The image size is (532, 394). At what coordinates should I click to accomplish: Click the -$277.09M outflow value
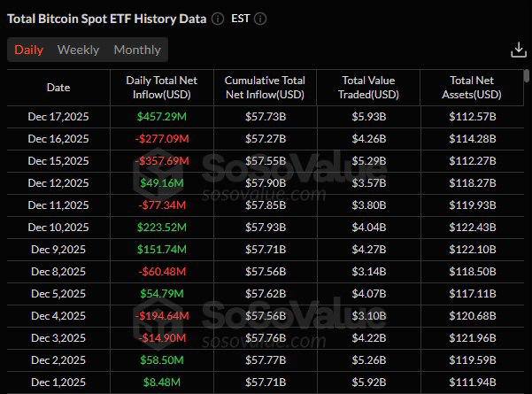(162, 138)
